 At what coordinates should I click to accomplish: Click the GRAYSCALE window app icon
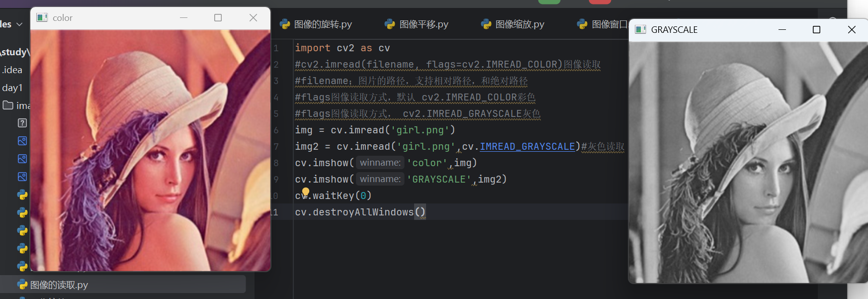[x=641, y=29]
